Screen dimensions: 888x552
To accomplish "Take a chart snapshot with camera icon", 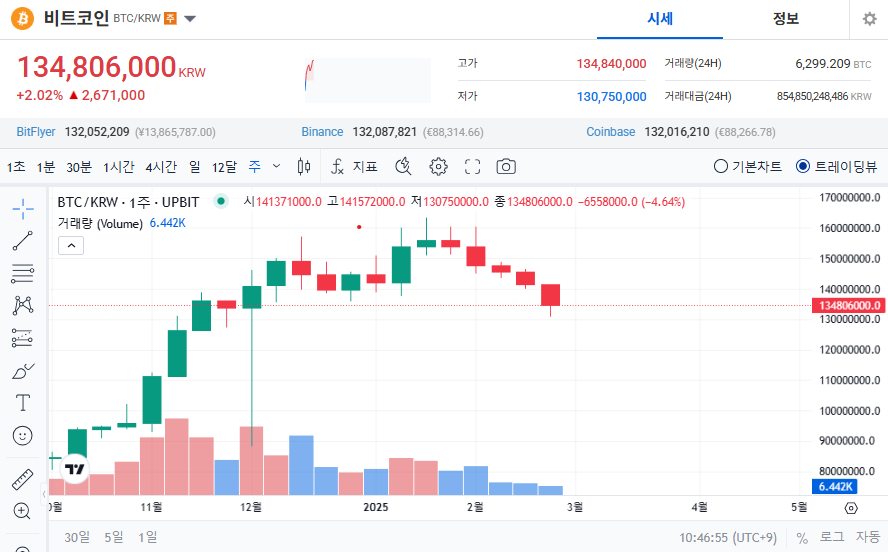I will (x=506, y=166).
